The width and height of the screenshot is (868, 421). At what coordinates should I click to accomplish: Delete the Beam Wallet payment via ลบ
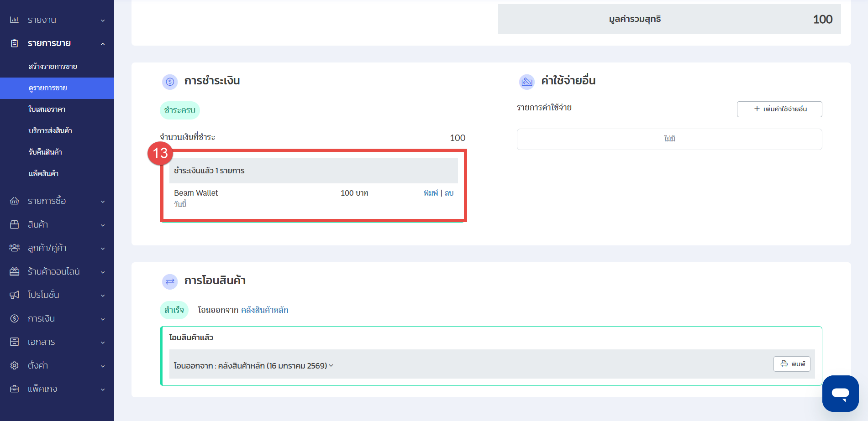[449, 193]
